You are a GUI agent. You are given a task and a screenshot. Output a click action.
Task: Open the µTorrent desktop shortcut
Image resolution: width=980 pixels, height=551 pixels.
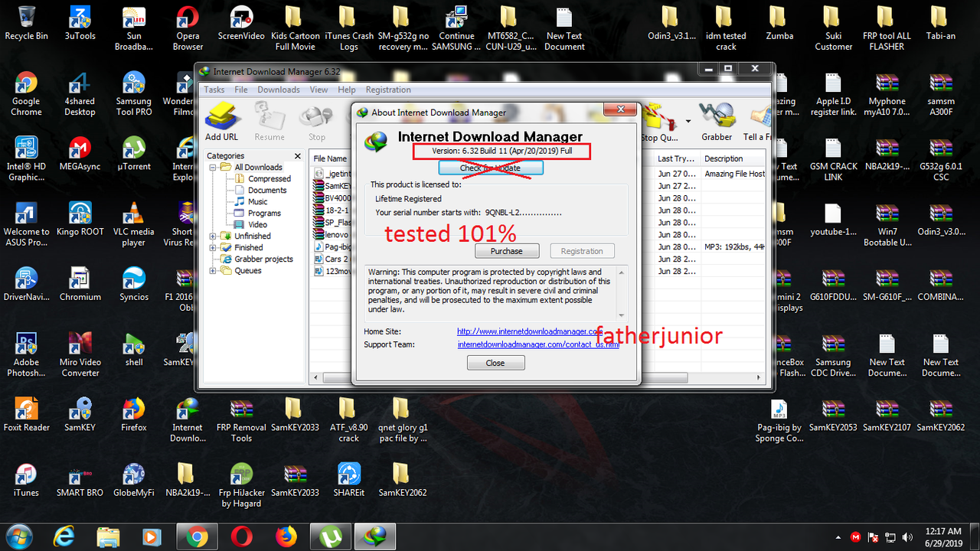(134, 155)
